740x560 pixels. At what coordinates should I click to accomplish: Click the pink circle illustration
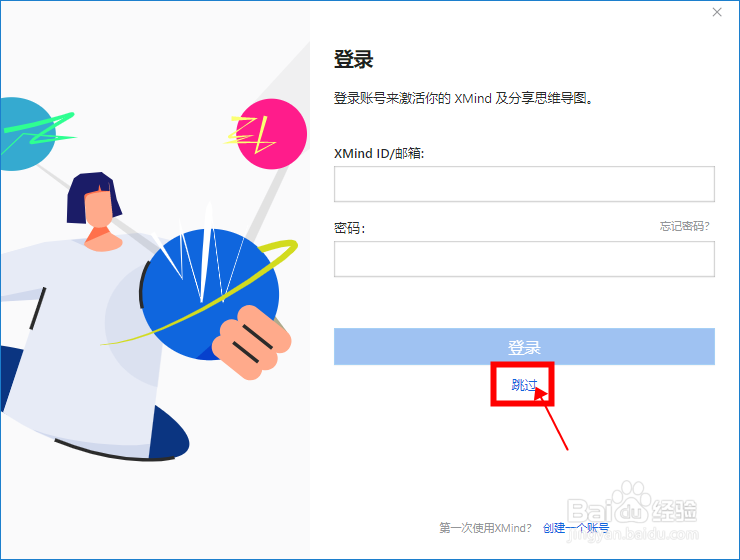pyautogui.click(x=271, y=134)
